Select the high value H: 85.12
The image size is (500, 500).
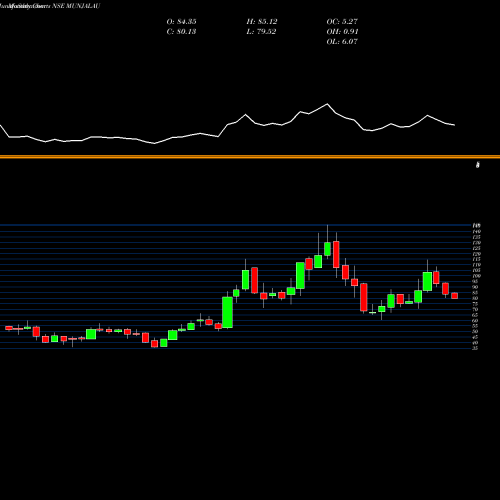coord(262,22)
